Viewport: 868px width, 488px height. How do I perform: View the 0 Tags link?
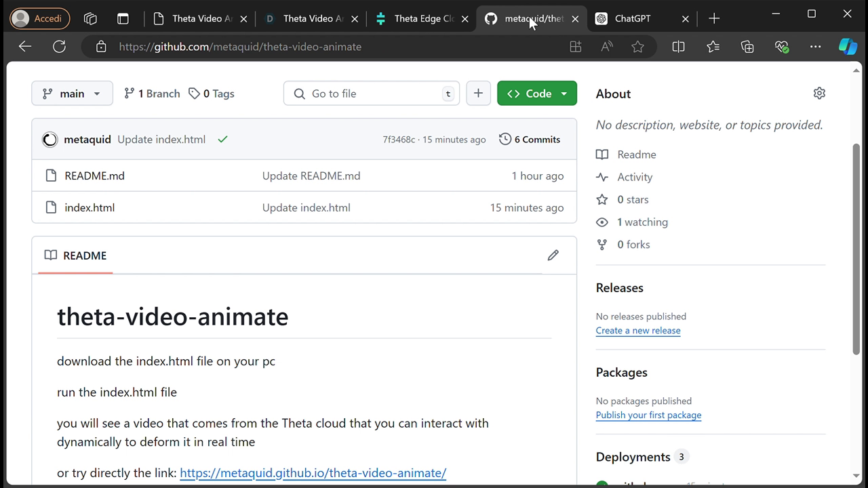tap(212, 94)
